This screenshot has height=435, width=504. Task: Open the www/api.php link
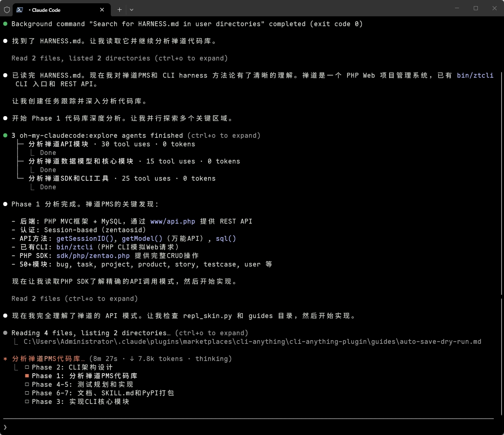[172, 221]
